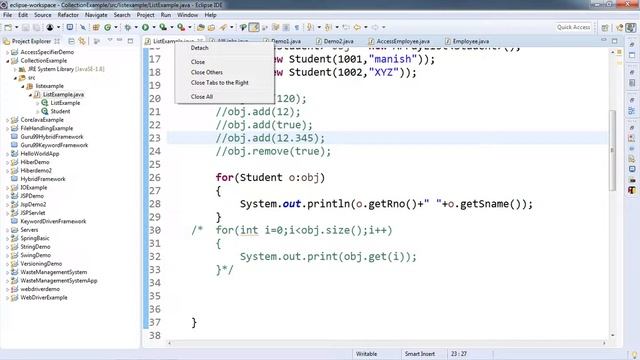Toggle Show Whitespace Characters button
Image resolution: width=640 pixels, height=360 pixels.
pyautogui.click(x=297, y=27)
